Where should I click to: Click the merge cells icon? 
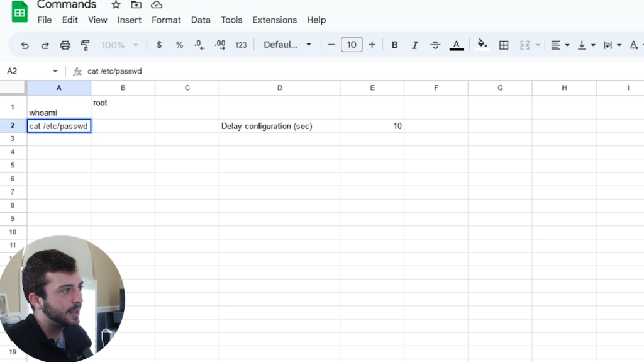point(525,45)
